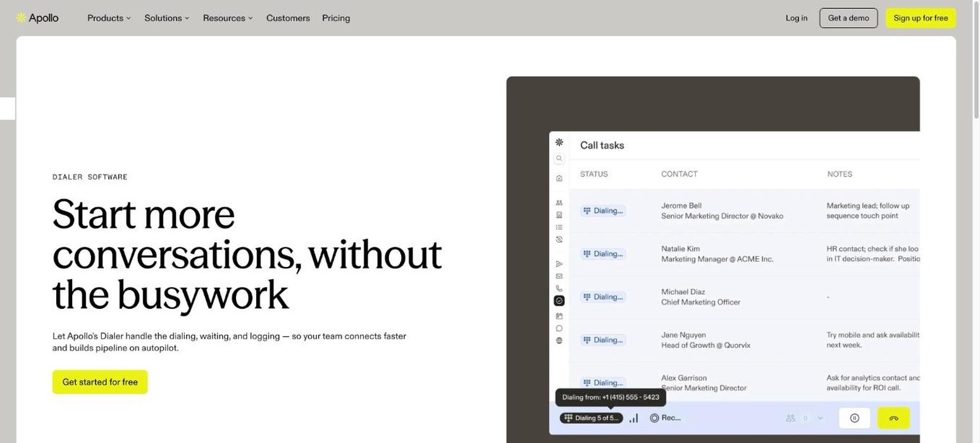Screen dimensions: 980x443
Task: Click Sign up for free
Action: point(921,18)
